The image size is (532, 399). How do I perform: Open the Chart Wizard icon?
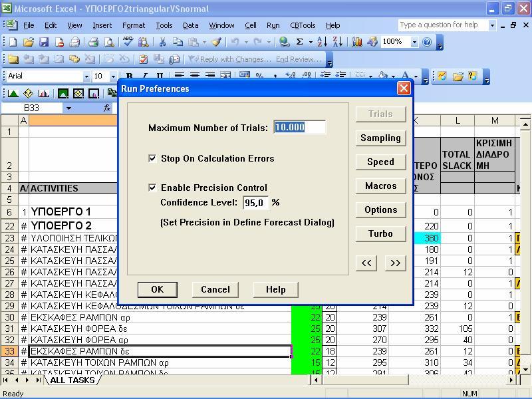[x=356, y=42]
